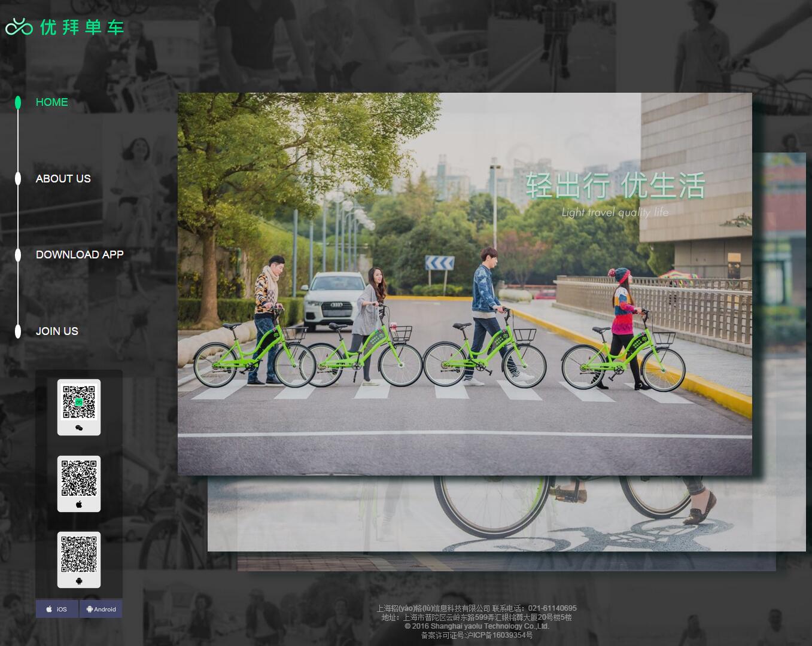Screen dimensions: 812x646
Task: Click the green bicycle logo icon
Action: 19,27
